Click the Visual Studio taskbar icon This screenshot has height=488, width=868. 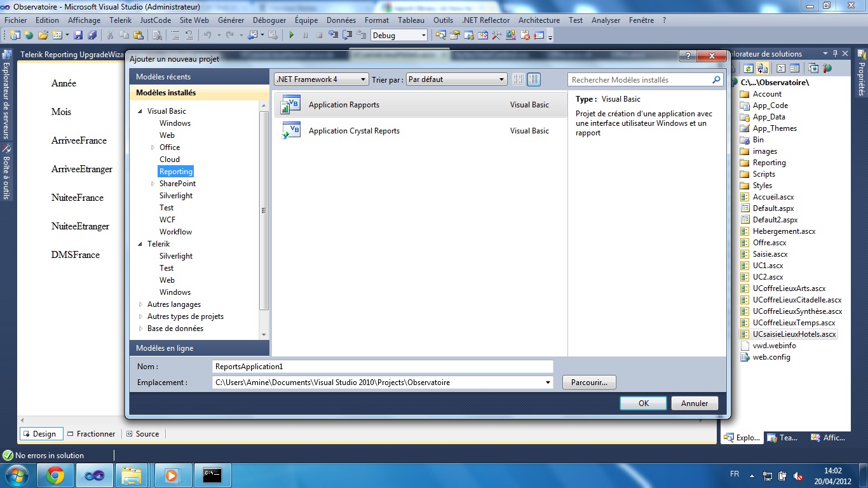tap(94, 475)
